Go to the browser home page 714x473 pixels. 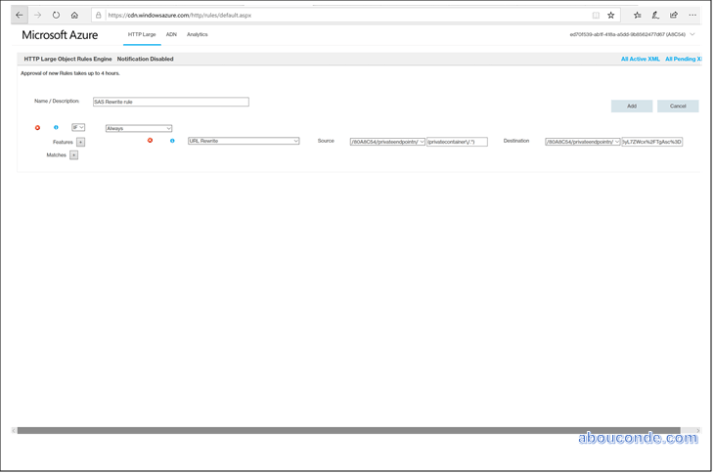coord(74,15)
